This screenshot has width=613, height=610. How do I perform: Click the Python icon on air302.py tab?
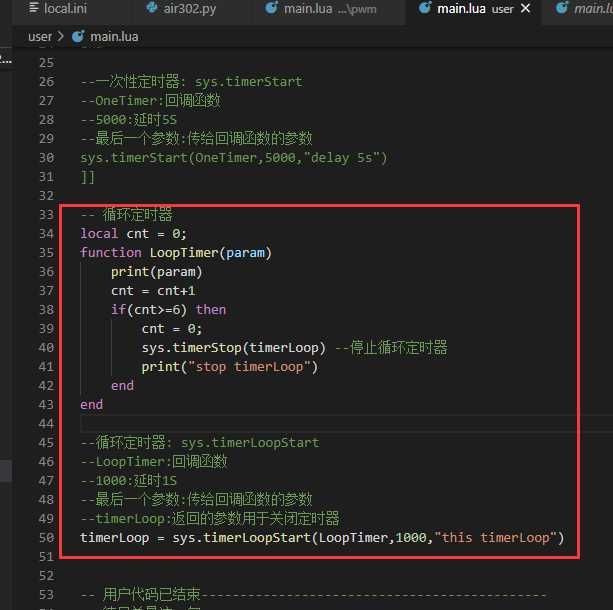[151, 7]
